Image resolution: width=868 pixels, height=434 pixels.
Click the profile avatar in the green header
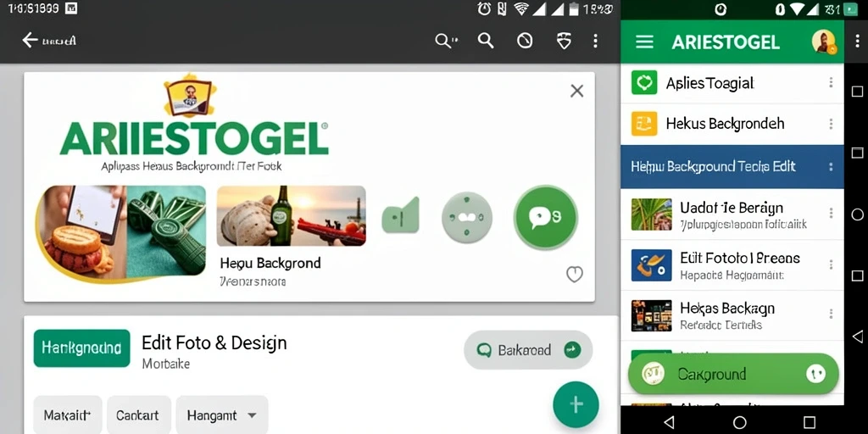(824, 42)
